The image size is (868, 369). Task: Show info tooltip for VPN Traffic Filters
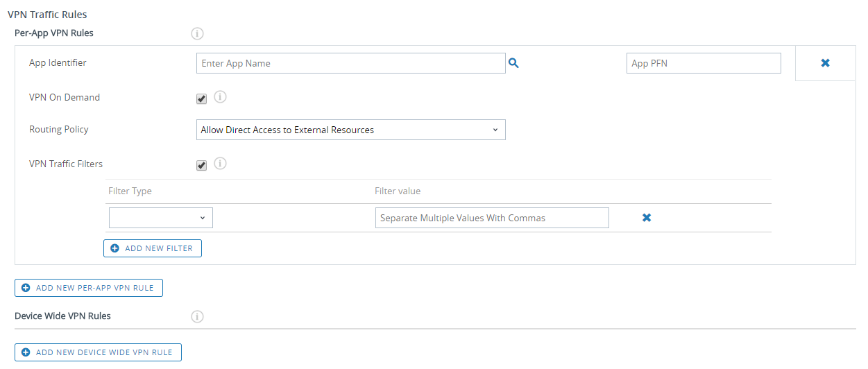pos(220,164)
